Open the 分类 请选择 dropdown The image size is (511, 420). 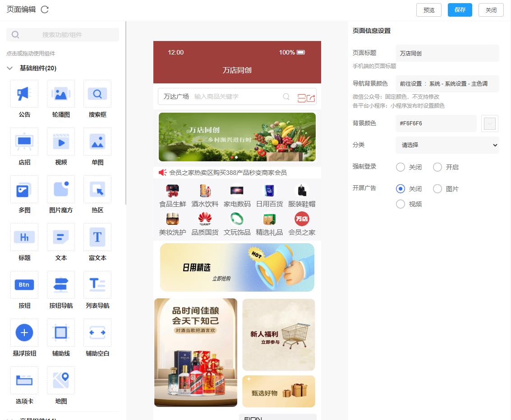pyautogui.click(x=447, y=145)
